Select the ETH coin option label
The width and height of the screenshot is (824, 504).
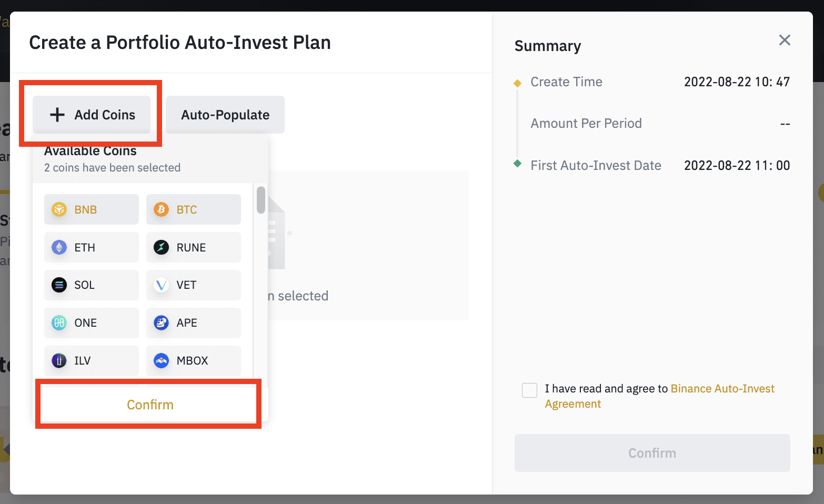pyautogui.click(x=85, y=248)
